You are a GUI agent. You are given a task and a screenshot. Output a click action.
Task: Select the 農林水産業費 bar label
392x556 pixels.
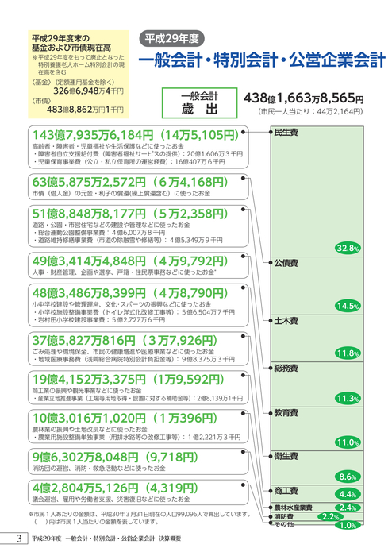click(x=293, y=508)
